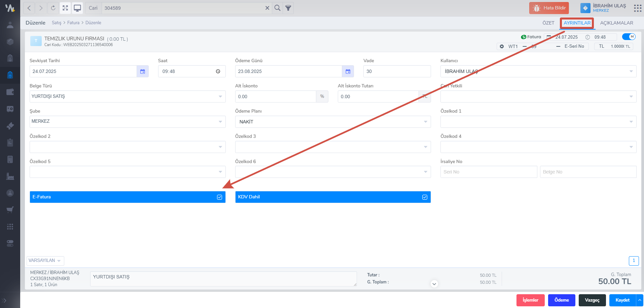Image resolution: width=644 pixels, height=308 pixels.
Task: Open Ödeme Günü calendar picker
Action: click(x=348, y=71)
